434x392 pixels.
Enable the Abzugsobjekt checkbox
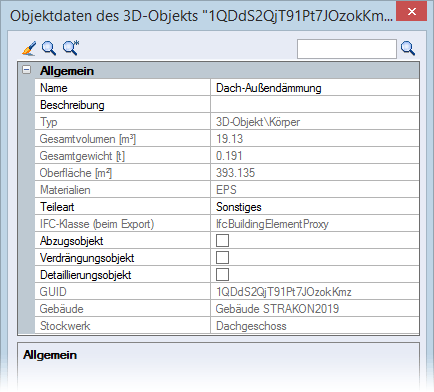tap(222, 241)
